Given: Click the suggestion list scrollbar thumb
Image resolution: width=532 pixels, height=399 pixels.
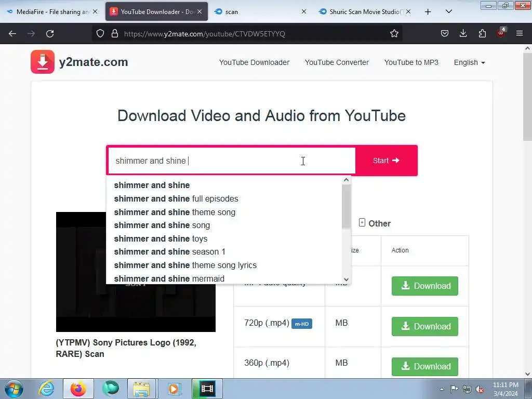Looking at the screenshot, I should pyautogui.click(x=346, y=206).
